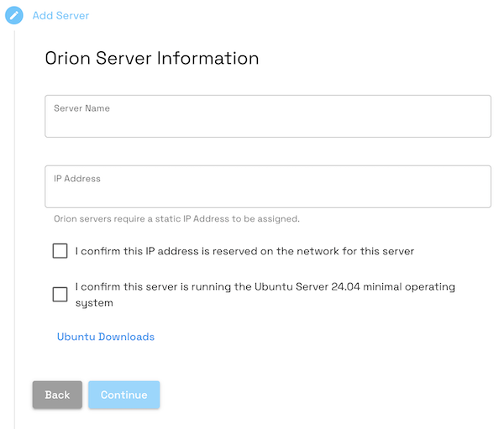Click the Continue button
Screen dimensions: 504x429
[x=124, y=395]
